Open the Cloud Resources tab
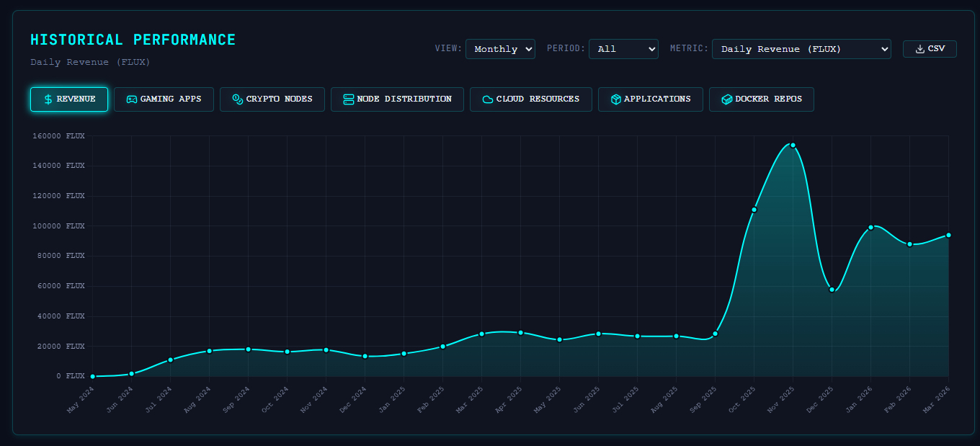Screen dimensions: 980x446 tap(530, 99)
